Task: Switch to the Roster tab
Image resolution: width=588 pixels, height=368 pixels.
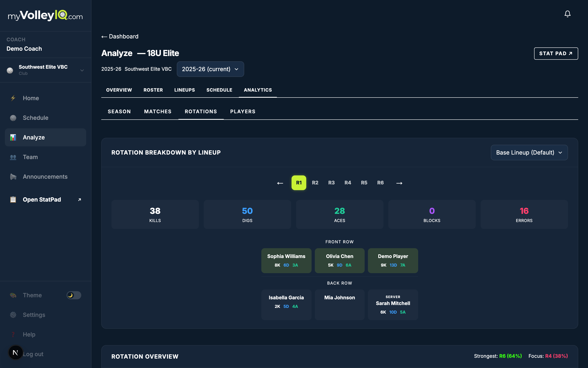Action: pos(153,90)
